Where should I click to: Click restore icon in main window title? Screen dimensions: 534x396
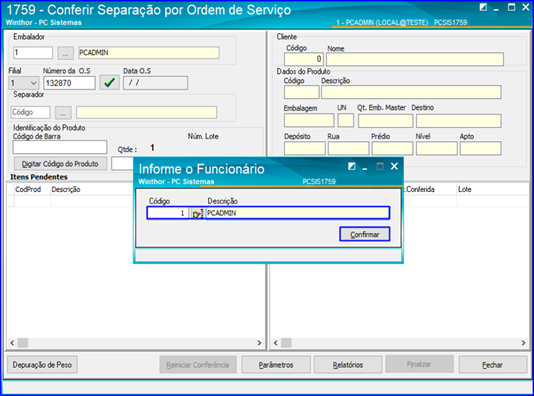(x=483, y=7)
